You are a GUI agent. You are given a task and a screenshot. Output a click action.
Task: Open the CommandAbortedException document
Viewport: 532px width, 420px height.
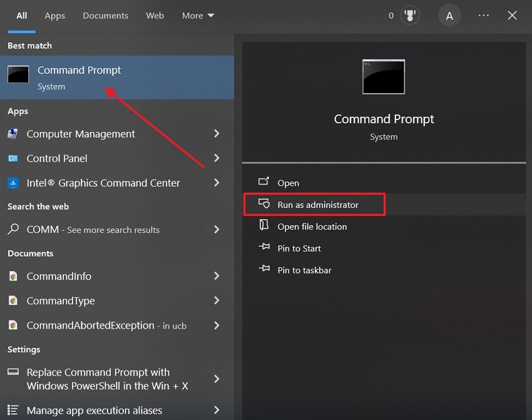coord(116,325)
